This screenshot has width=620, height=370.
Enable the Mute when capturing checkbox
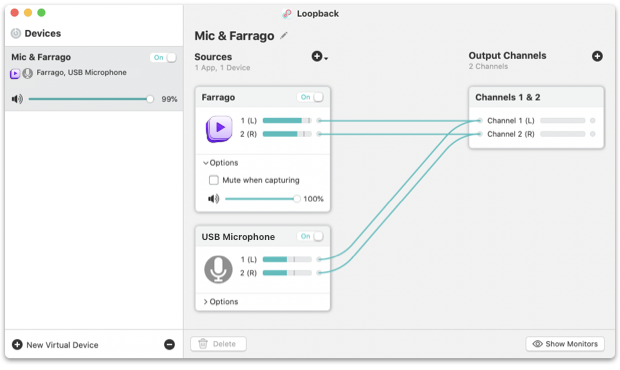click(214, 180)
